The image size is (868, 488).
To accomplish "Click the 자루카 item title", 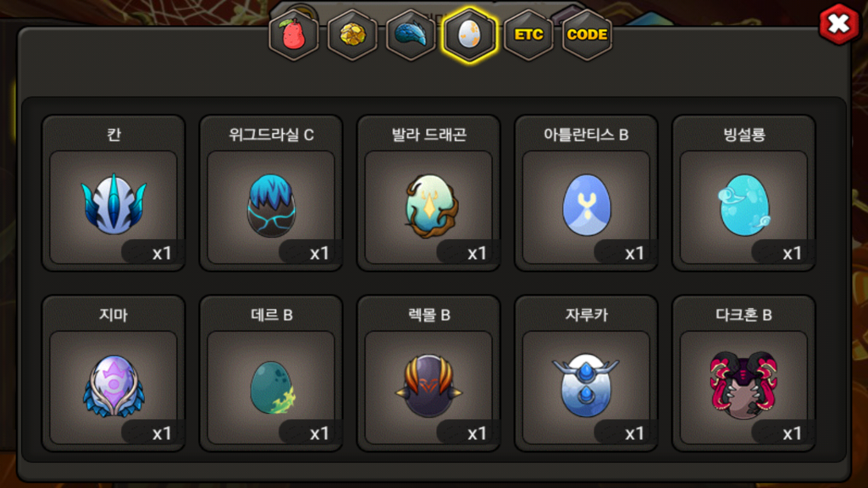I will click(586, 315).
